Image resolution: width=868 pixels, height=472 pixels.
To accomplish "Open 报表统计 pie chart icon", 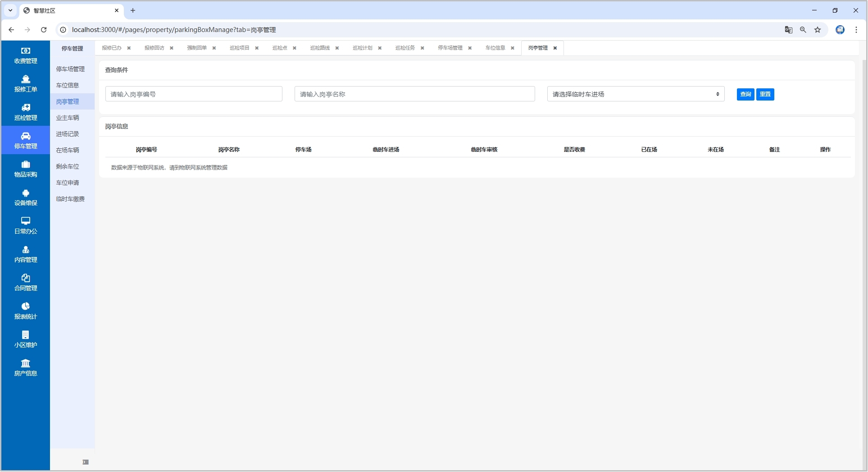I will (26, 307).
